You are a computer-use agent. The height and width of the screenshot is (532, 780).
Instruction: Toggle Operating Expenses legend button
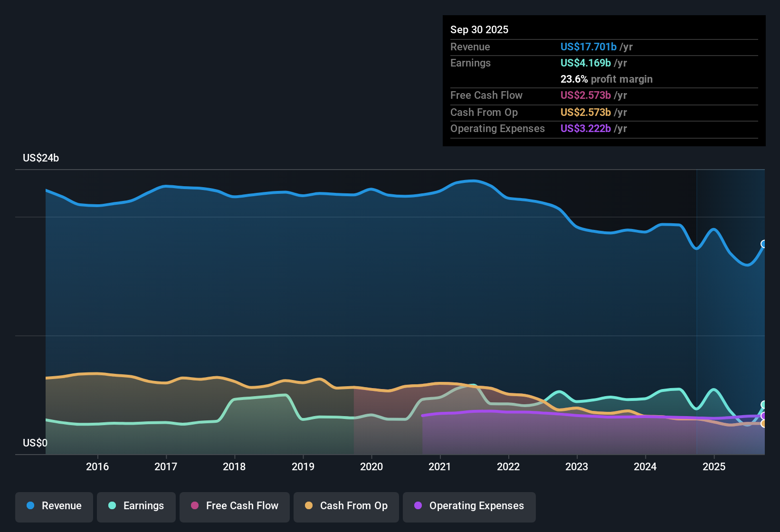(469, 506)
